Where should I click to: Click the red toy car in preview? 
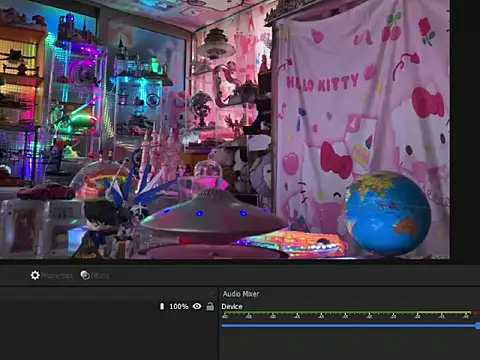point(47,191)
